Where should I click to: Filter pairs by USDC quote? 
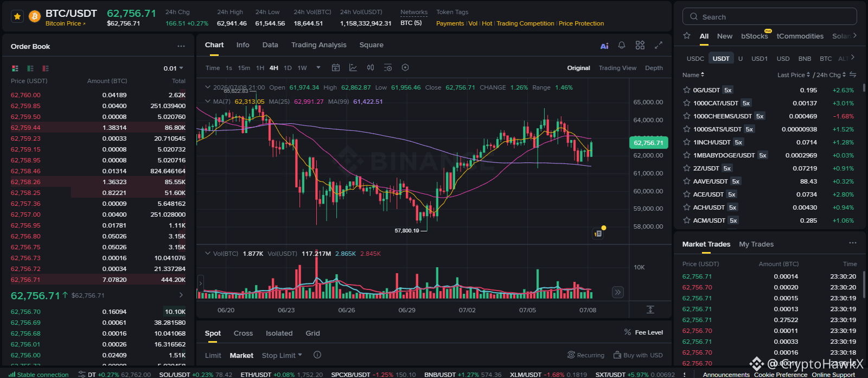coord(695,58)
